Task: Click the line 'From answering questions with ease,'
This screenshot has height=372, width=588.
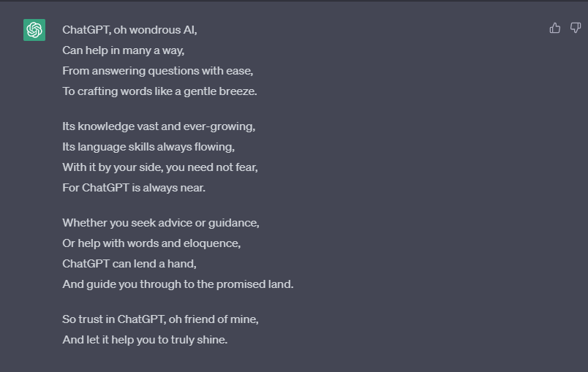Action: pos(157,71)
